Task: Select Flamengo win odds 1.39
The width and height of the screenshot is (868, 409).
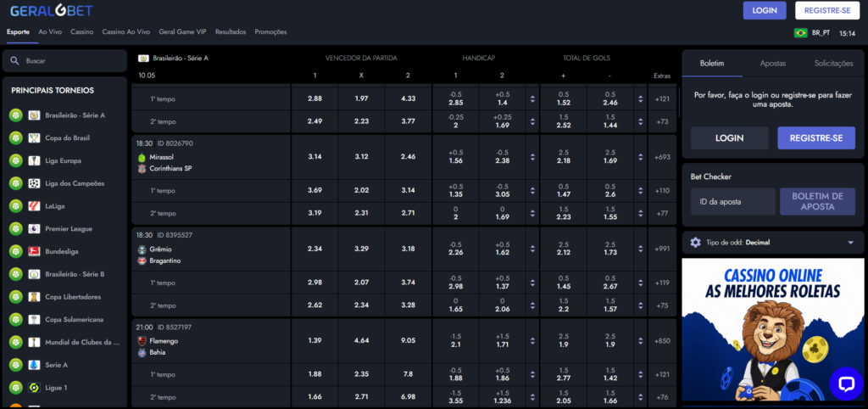Action: point(314,341)
